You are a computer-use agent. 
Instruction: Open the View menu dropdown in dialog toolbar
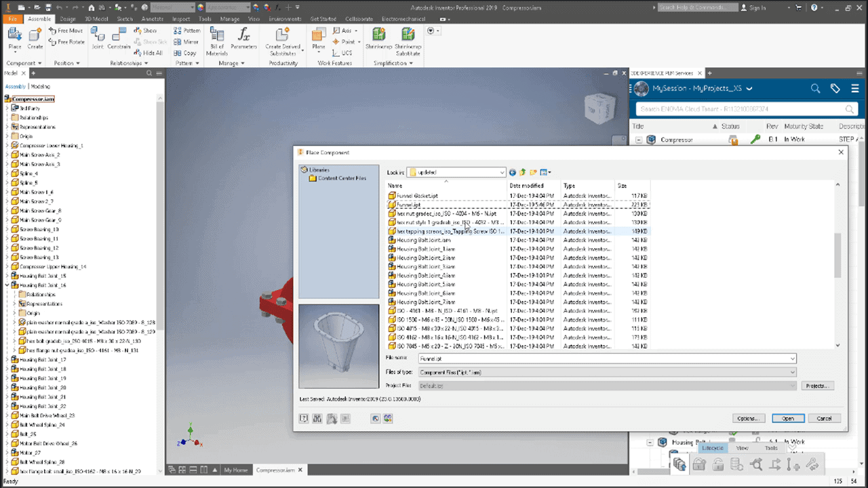pyautogui.click(x=545, y=173)
